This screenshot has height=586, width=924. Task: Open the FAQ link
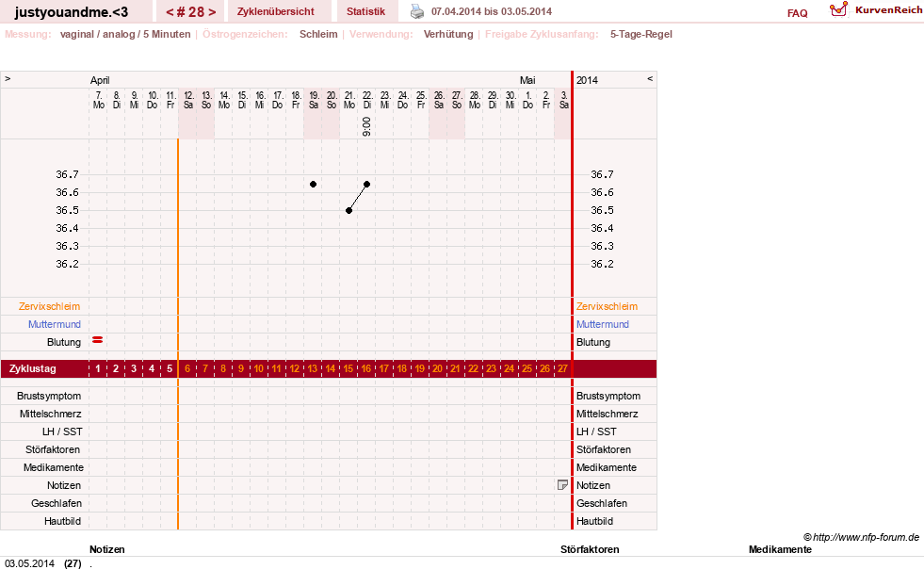(797, 13)
